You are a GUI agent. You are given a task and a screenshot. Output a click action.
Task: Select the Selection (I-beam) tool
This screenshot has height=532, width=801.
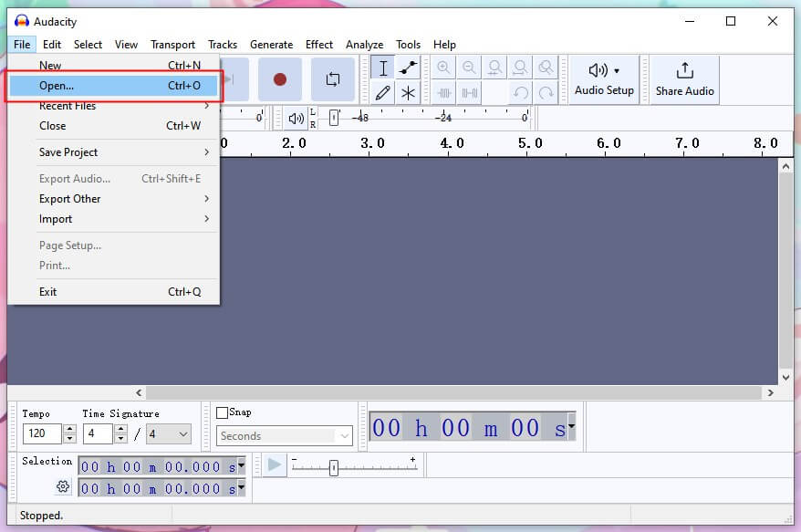coord(382,68)
